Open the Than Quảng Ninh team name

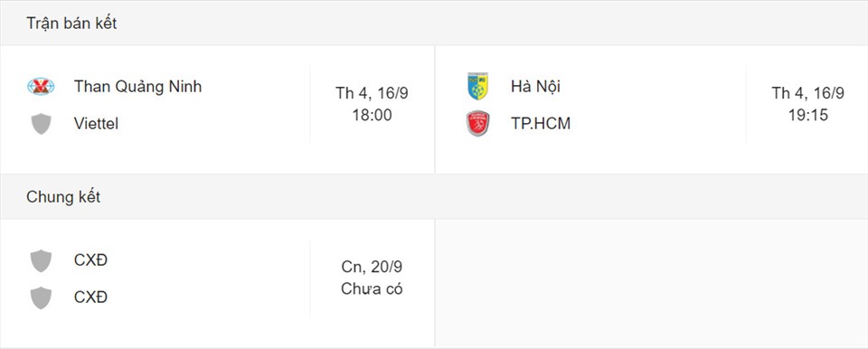coord(137,87)
